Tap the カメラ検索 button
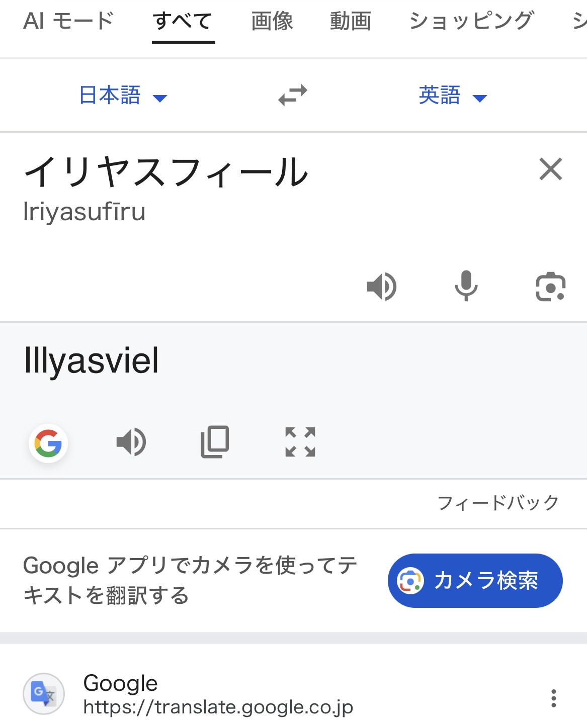 (475, 581)
